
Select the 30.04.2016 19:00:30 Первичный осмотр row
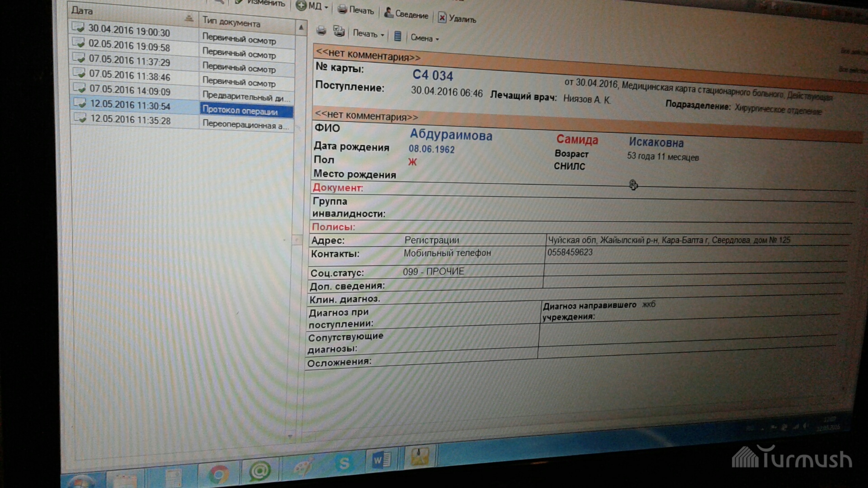[129, 31]
